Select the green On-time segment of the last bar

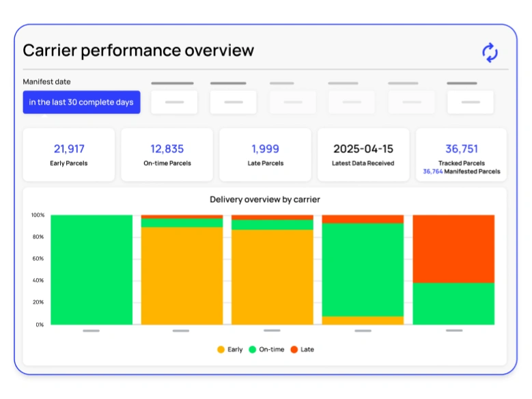453,303
